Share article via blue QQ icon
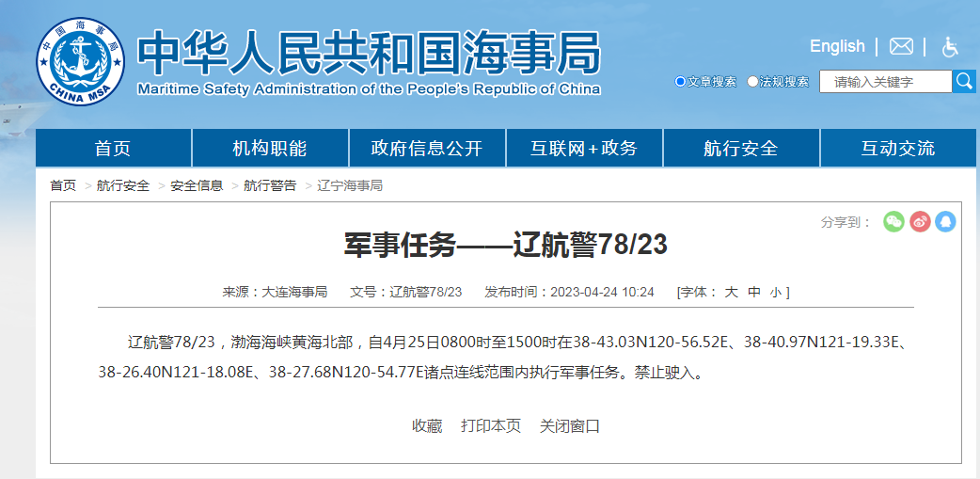The image size is (980, 479). pos(945,221)
